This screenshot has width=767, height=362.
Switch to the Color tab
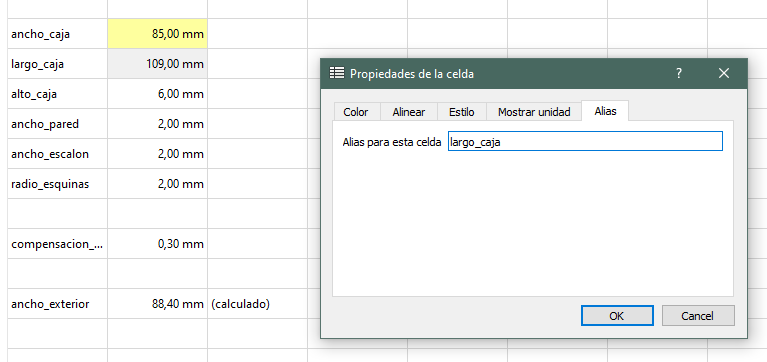356,112
